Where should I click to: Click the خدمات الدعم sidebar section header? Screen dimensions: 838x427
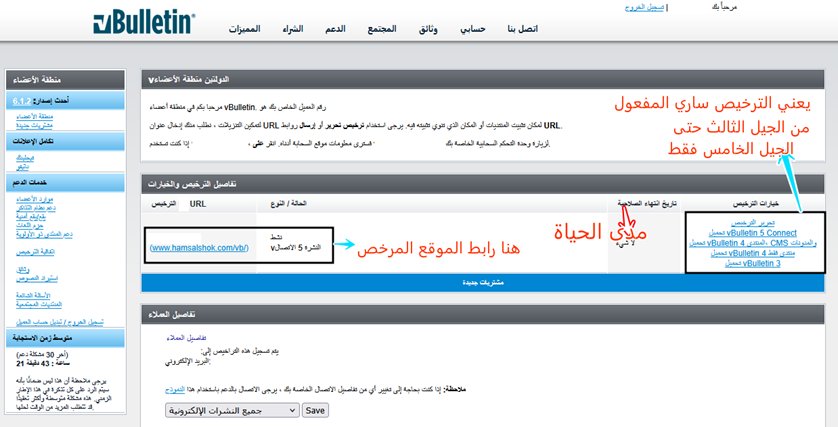tap(65, 183)
